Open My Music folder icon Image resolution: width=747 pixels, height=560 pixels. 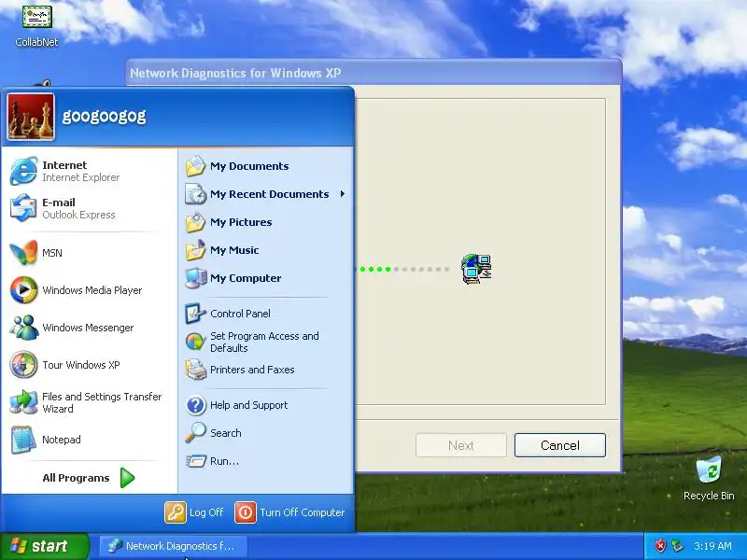[x=195, y=250]
